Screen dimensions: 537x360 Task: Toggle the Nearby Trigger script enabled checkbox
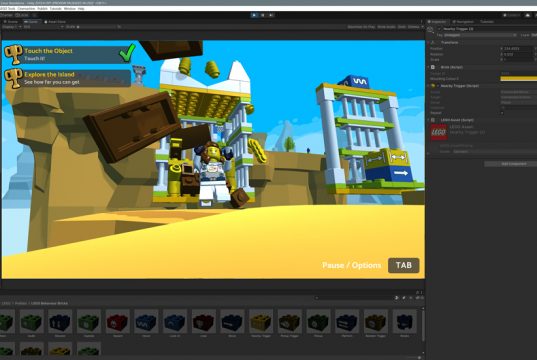pos(438,86)
